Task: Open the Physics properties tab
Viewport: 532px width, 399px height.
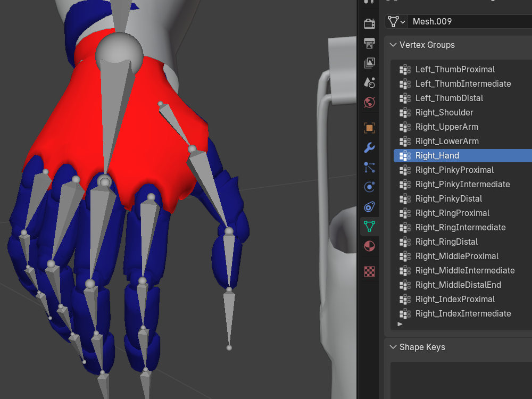Action: [369, 187]
